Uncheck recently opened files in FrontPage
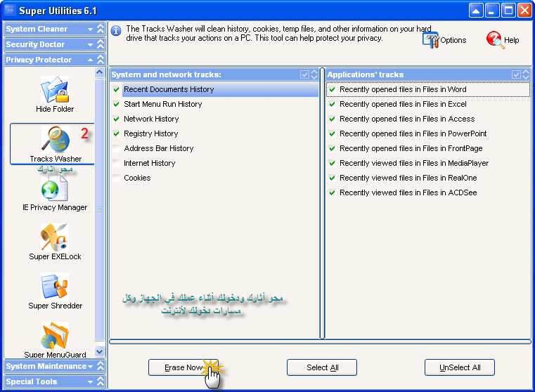This screenshot has width=535, height=392. [332, 148]
